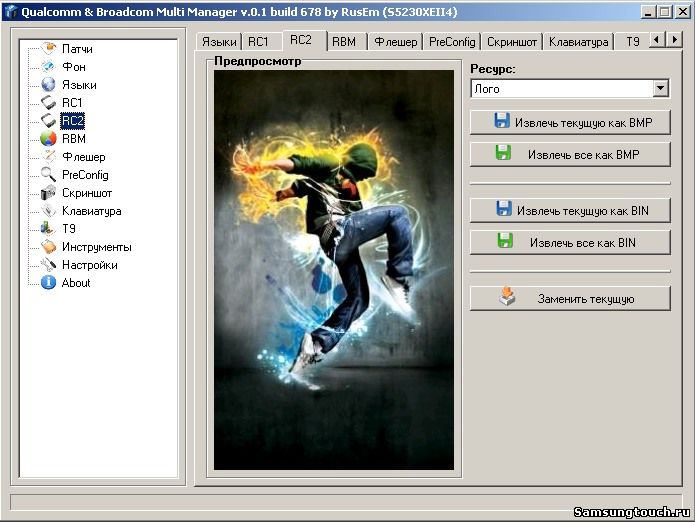Select Патчи in the navigation tree
The height and width of the screenshot is (522, 695).
pyautogui.click(x=77, y=49)
